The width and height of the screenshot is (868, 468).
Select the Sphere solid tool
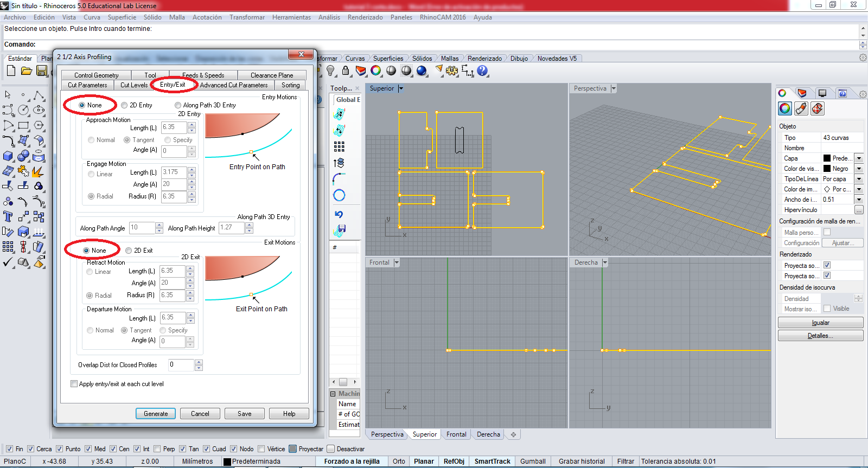[23, 156]
